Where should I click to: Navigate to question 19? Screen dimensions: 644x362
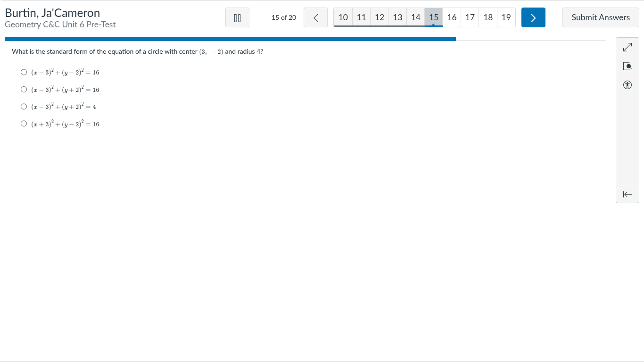[506, 17]
